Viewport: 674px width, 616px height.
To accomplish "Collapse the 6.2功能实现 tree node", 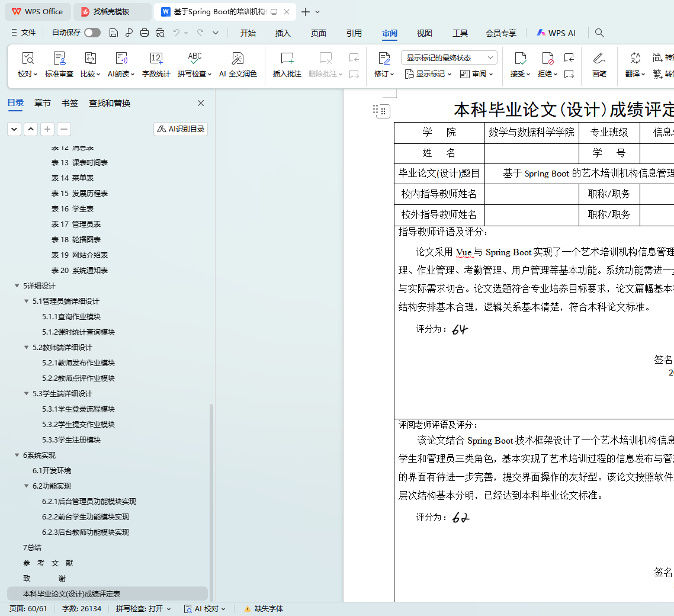I will 26,486.
